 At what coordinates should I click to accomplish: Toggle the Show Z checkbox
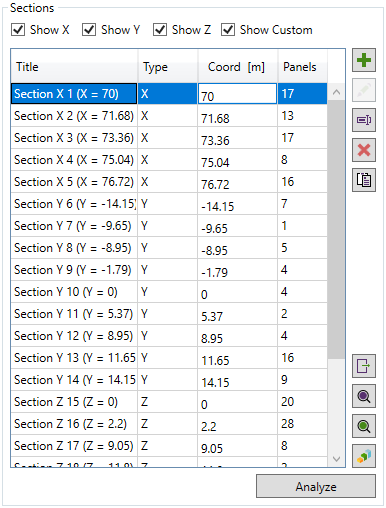[160, 30]
